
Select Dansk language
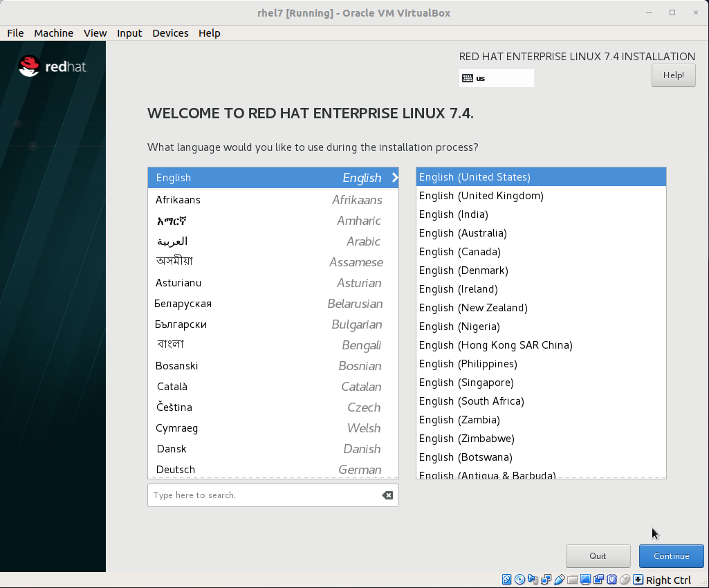coord(273,449)
